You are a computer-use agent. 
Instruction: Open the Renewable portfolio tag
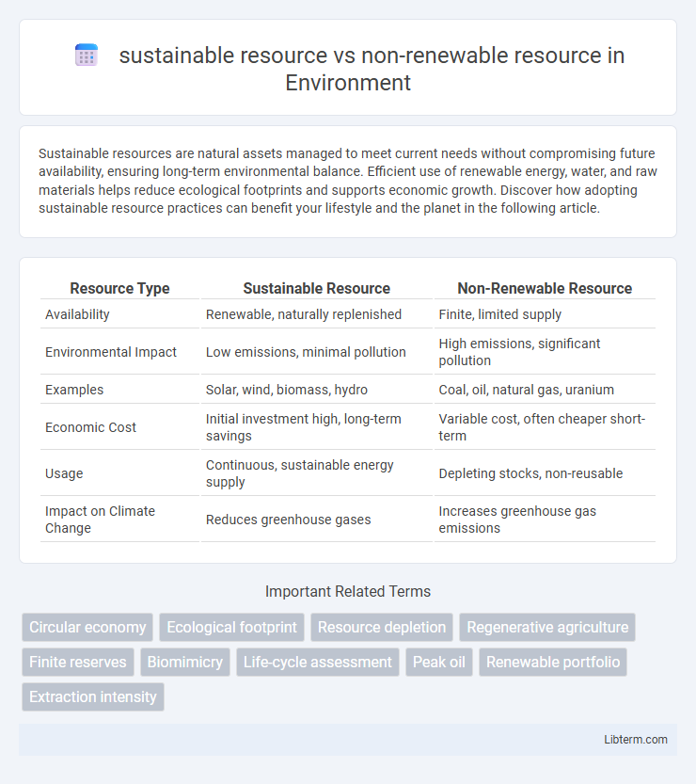coord(553,662)
